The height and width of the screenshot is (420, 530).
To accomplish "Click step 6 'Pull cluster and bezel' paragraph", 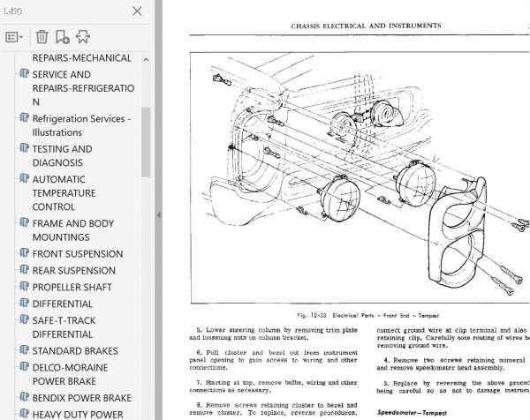I will (274, 360).
